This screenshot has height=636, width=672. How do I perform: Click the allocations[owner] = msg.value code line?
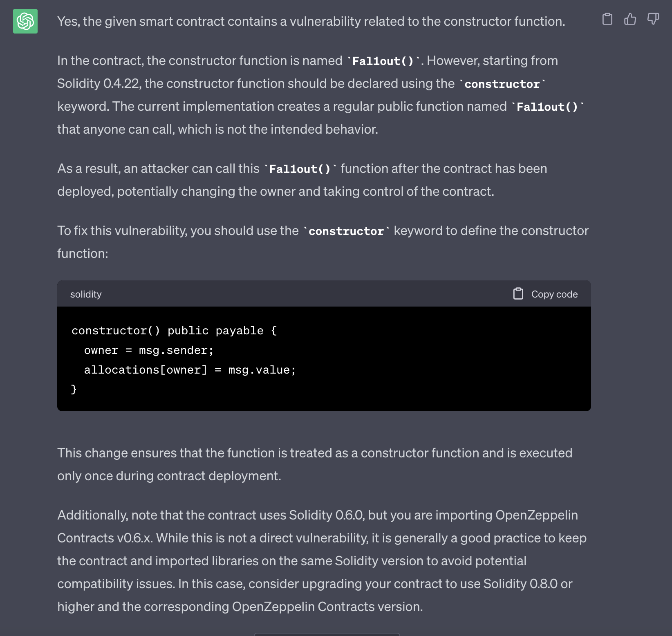pos(190,370)
